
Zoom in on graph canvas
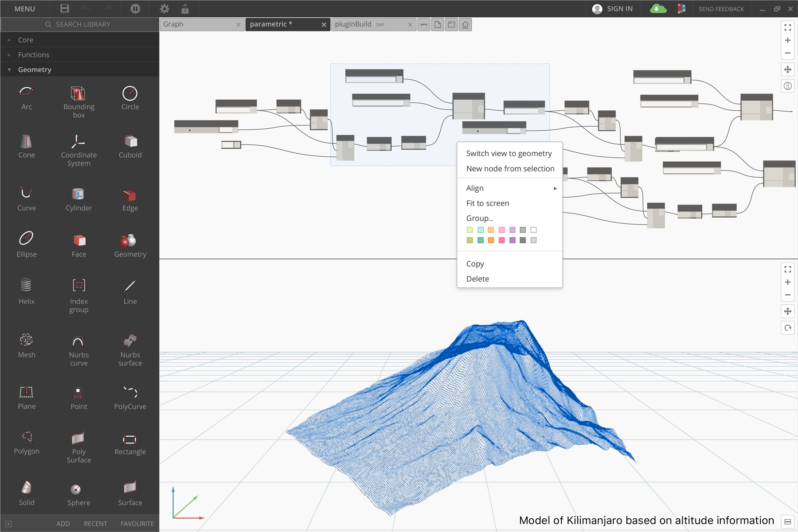pos(787,40)
